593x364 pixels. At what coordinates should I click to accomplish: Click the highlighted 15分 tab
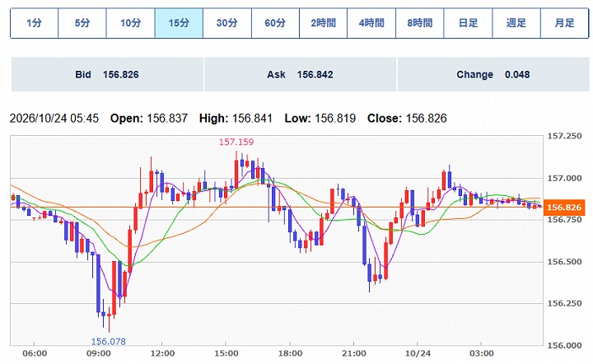tap(179, 23)
